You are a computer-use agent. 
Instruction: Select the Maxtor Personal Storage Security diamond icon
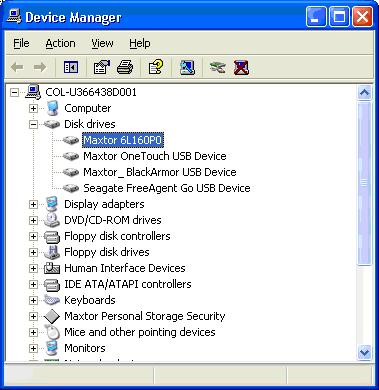[x=52, y=316]
